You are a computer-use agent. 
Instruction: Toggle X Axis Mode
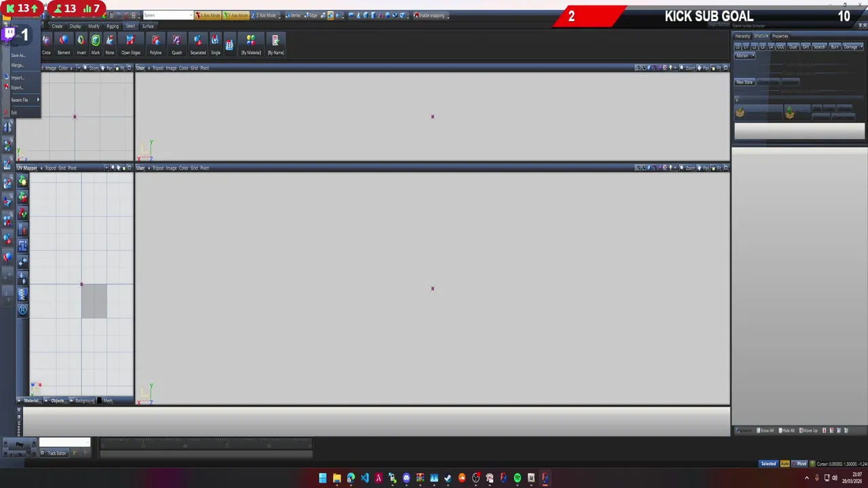tap(208, 15)
